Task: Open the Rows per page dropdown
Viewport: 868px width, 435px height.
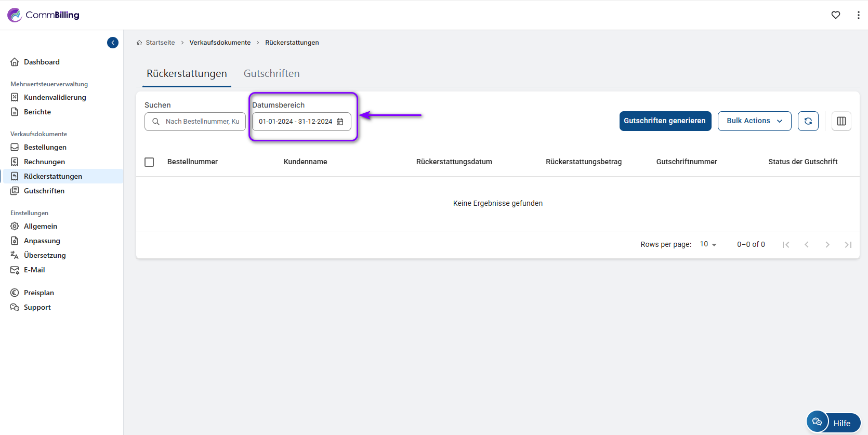Action: (x=708, y=244)
